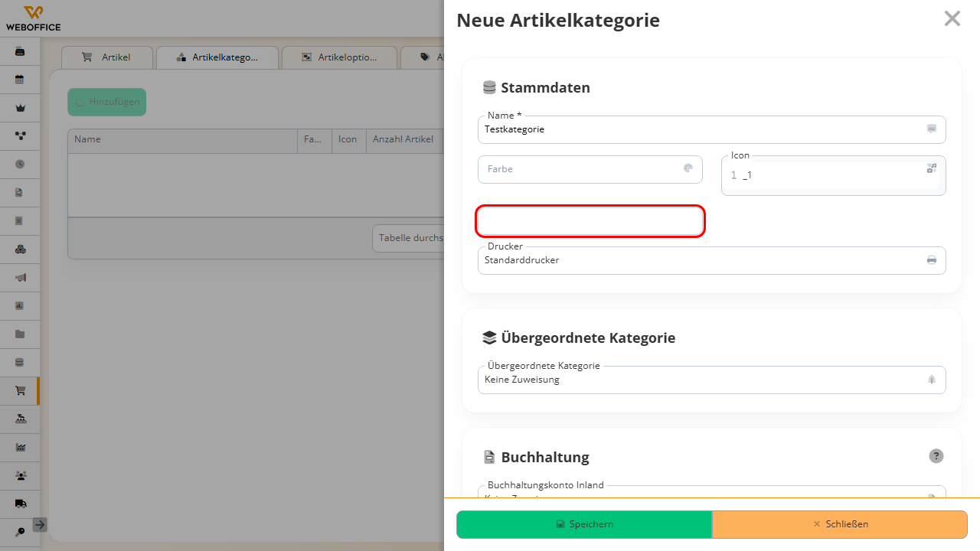Click the Fa... column header in table

coord(314,140)
